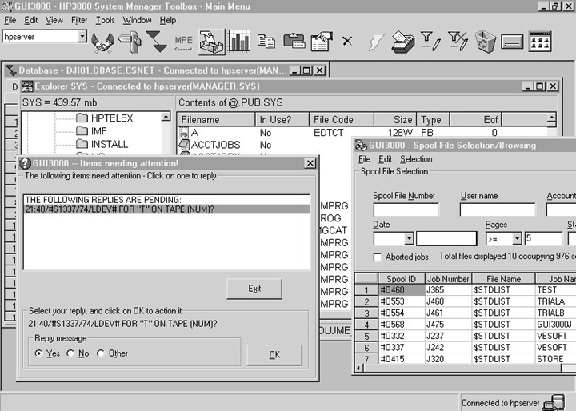The width and height of the screenshot is (576, 411).
Task: Select the pending tape reply list entry
Action: click(x=167, y=209)
